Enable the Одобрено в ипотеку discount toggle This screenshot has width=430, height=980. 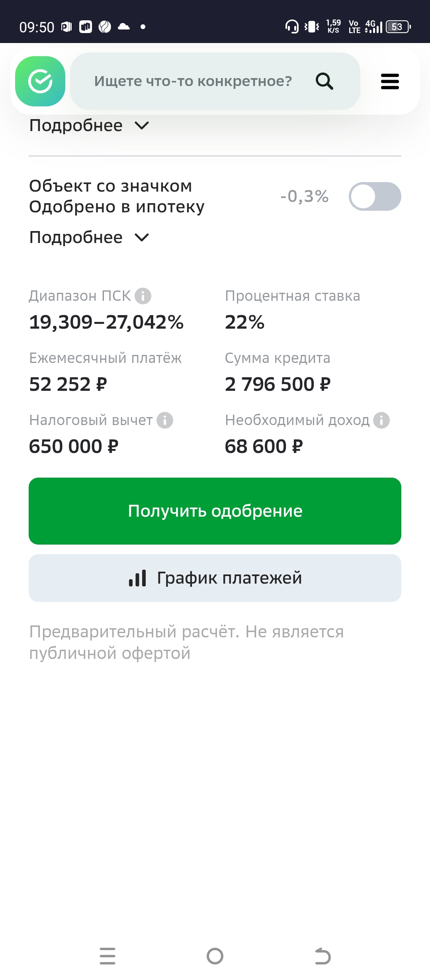pos(375,196)
